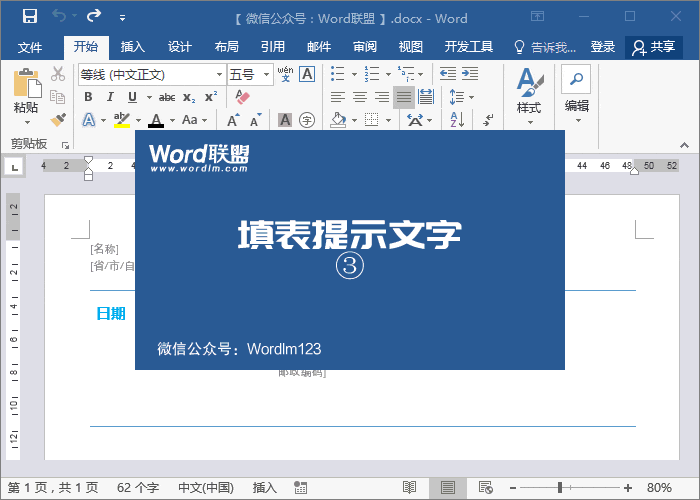Toggle bold formatting
This screenshot has width=700, height=500.
coord(88,97)
